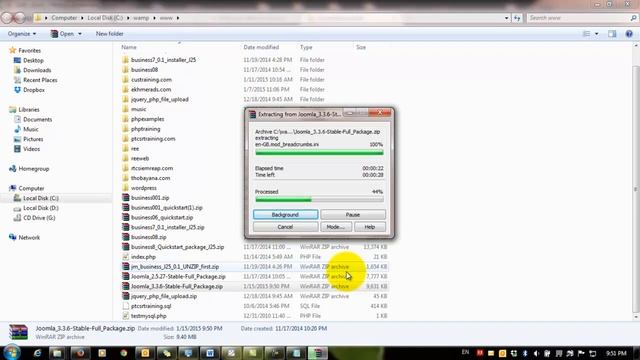Open Mode... options in extraction dialog
Screen dimensions: 640x360
336,227
